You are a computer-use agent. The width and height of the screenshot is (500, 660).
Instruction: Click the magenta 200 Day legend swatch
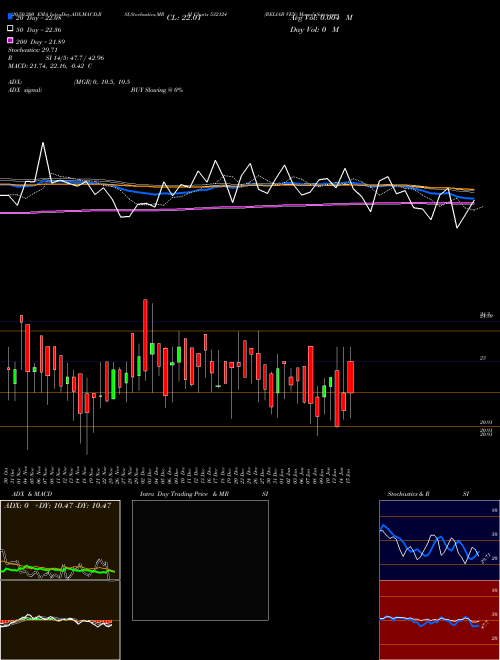[10, 40]
